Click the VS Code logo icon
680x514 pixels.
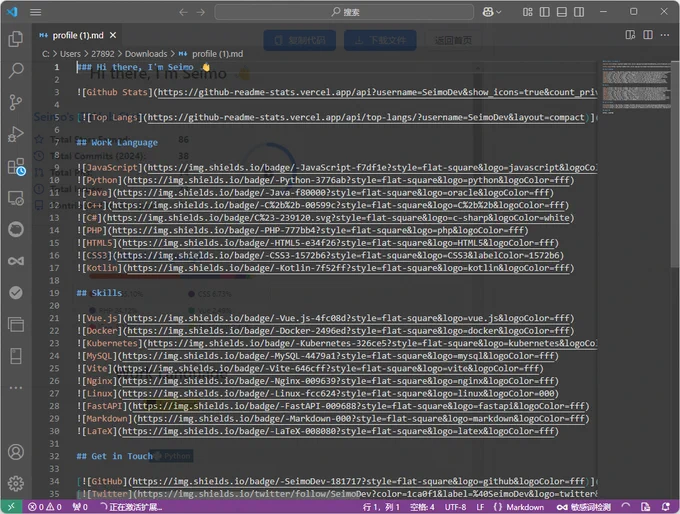pyautogui.click(x=12, y=12)
